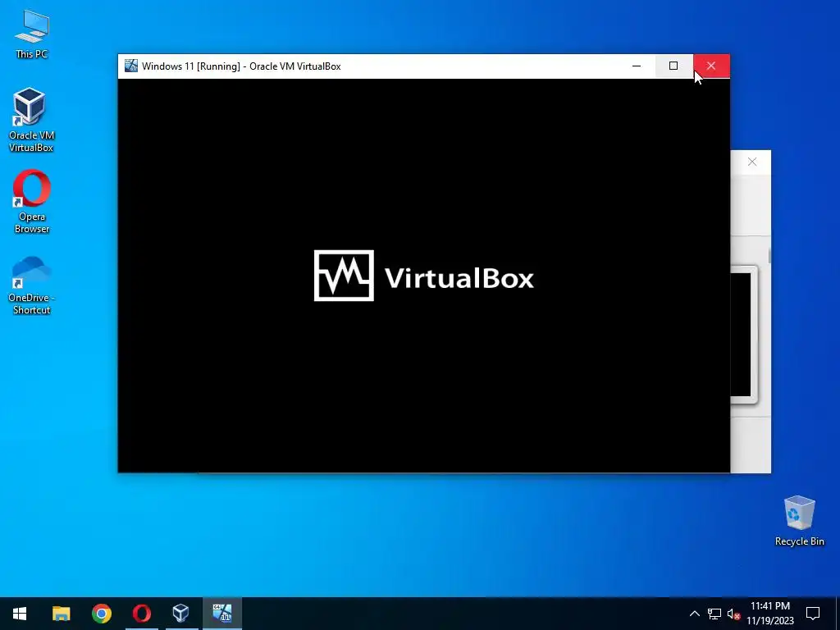Click the VirtualBox logo in the VM screen

424,276
